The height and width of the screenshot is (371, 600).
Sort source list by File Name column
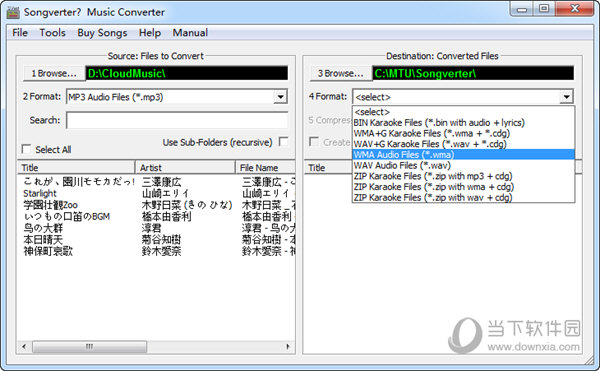(265, 168)
